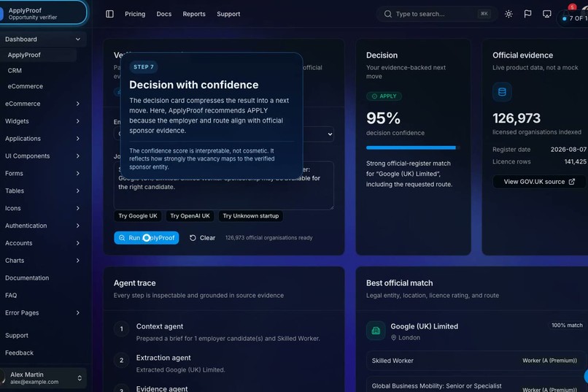
Task: Click the monitor display icon in header
Action: (x=546, y=14)
